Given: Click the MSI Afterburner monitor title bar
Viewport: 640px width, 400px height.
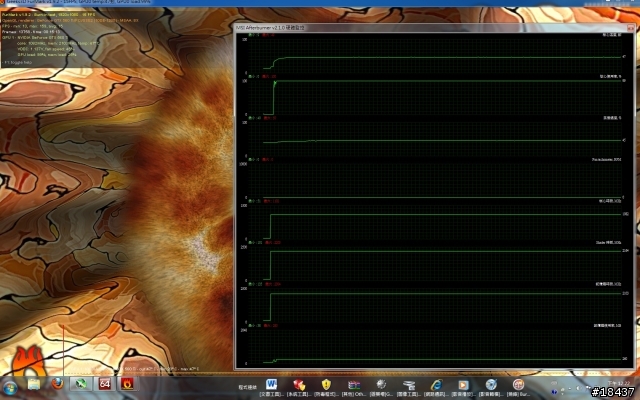Looking at the screenshot, I should (431, 28).
